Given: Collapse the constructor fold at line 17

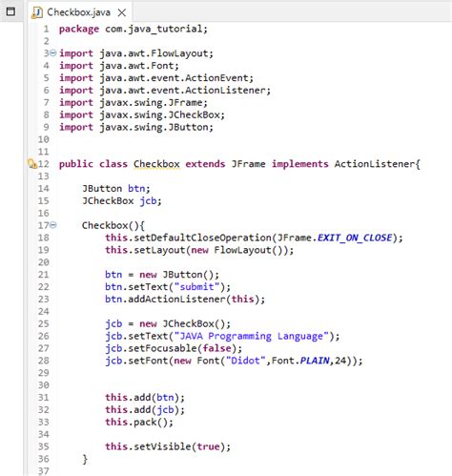Looking at the screenshot, I should pyautogui.click(x=53, y=225).
